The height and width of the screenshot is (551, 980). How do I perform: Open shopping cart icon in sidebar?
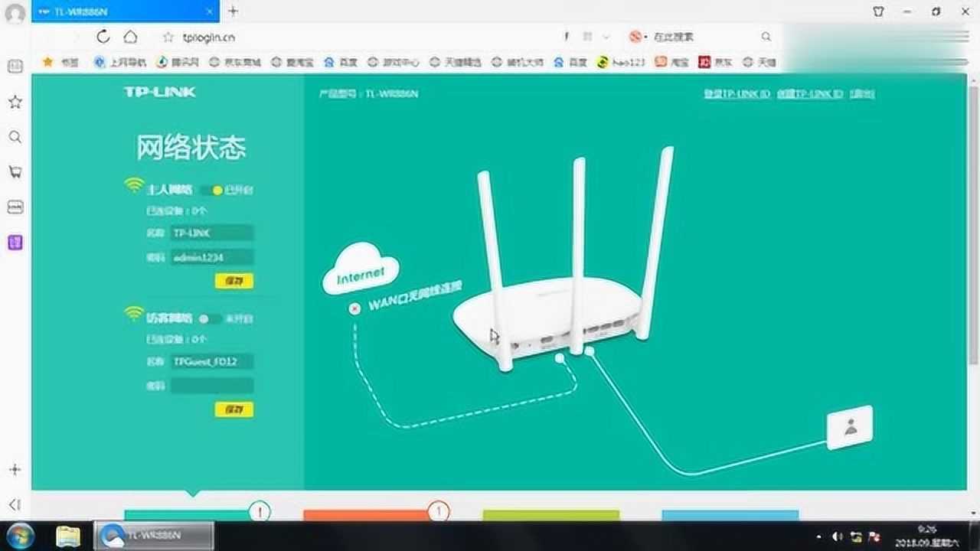[x=15, y=172]
